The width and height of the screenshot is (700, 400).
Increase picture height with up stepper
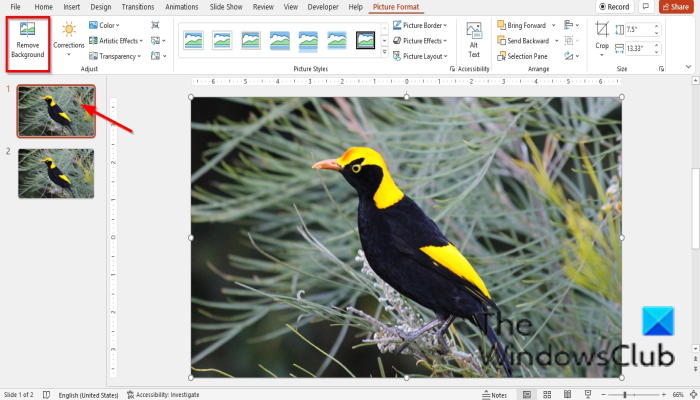(x=656, y=27)
